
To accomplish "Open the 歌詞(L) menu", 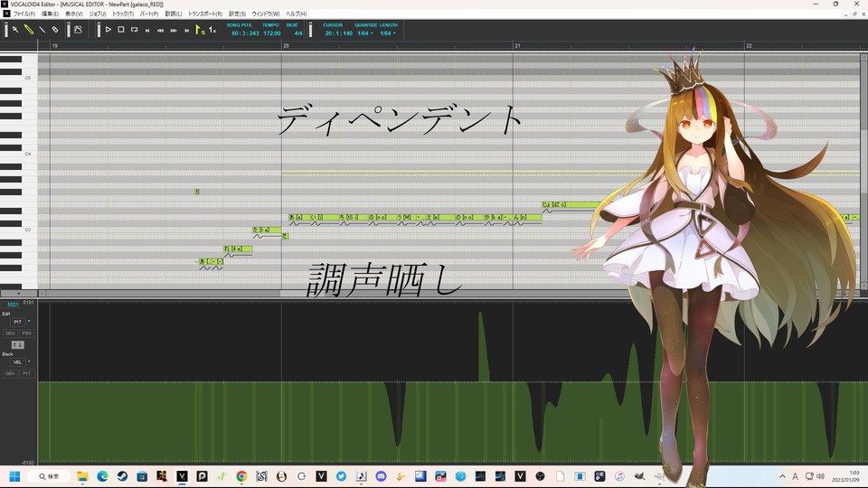I will pyautogui.click(x=174, y=14).
